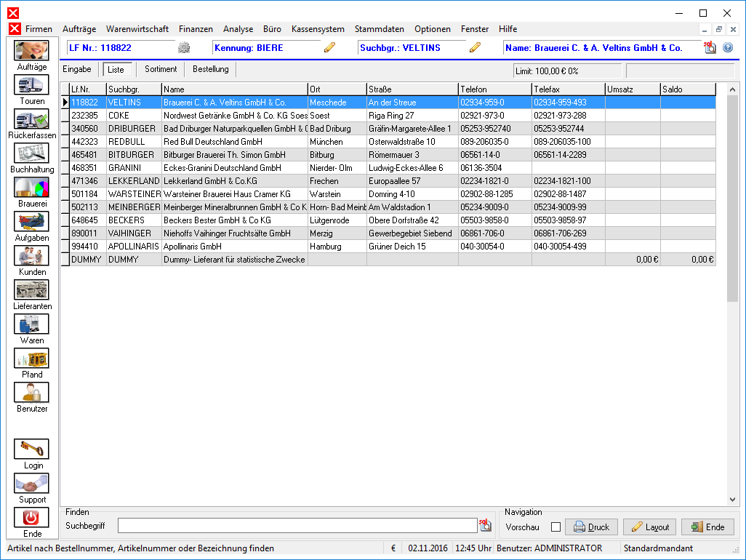Image resolution: width=746 pixels, height=560 pixels.
Task: Click the Druck button
Action: (x=591, y=527)
